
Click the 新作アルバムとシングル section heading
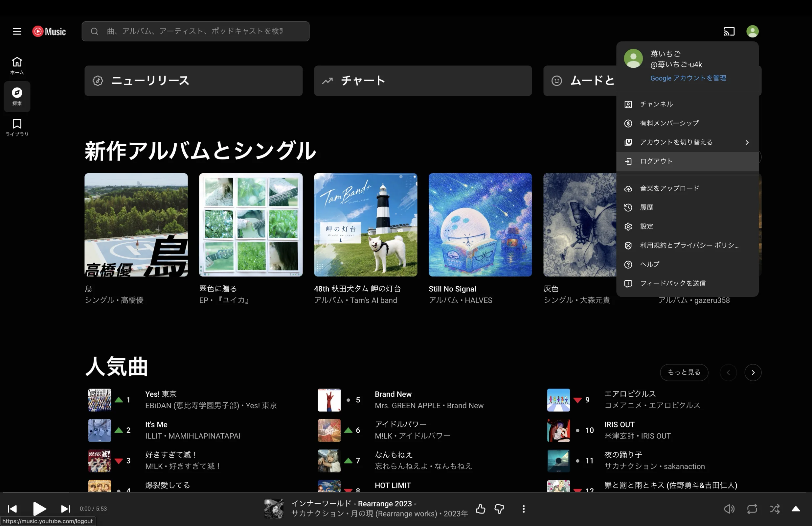coord(200,151)
